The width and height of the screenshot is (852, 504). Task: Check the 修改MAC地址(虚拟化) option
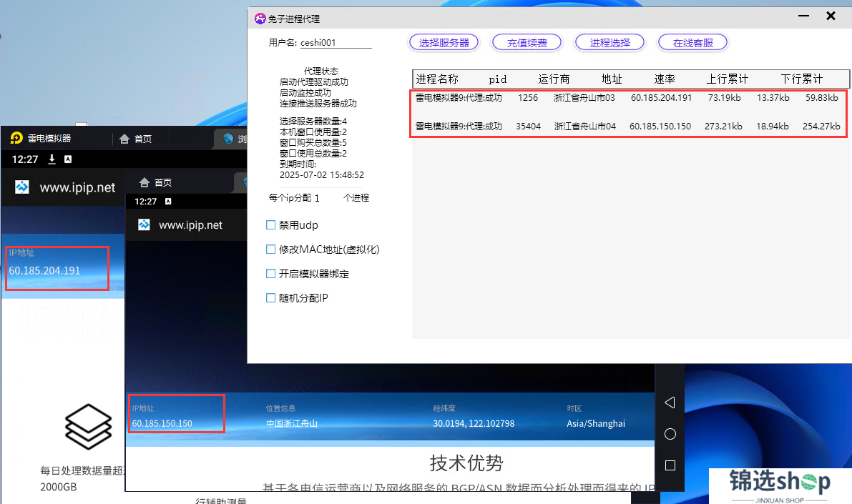[x=270, y=249]
